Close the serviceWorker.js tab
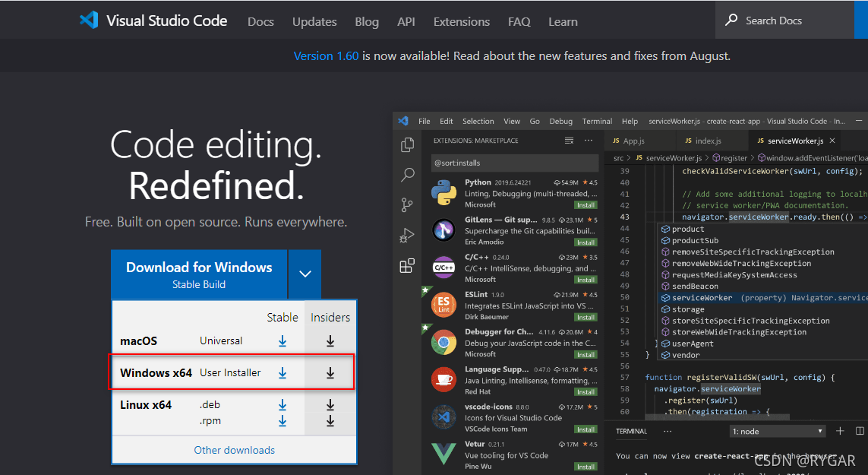The width and height of the screenshot is (868, 475). click(x=832, y=141)
